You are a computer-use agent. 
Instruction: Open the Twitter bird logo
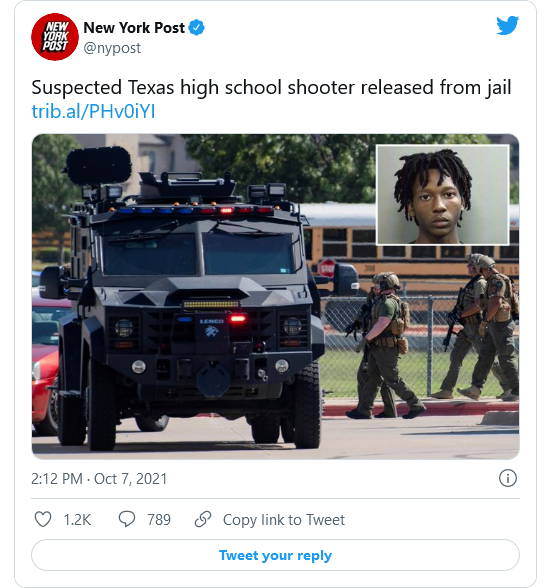coord(508,26)
